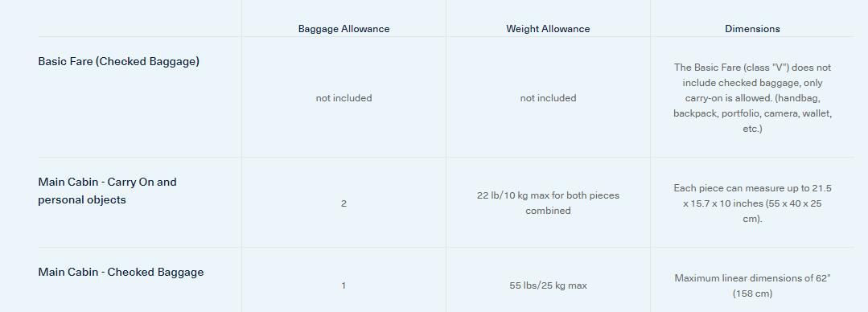Click the 21.5 x 15.7 x 10 inches dimensions text
This screenshot has height=312, width=868.
pos(752,203)
